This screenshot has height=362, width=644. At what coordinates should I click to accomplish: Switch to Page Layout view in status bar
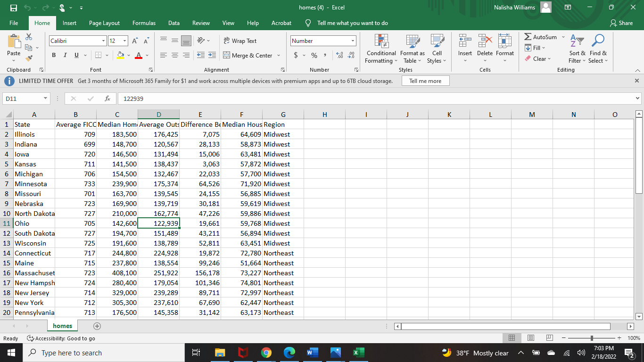pos(531,338)
